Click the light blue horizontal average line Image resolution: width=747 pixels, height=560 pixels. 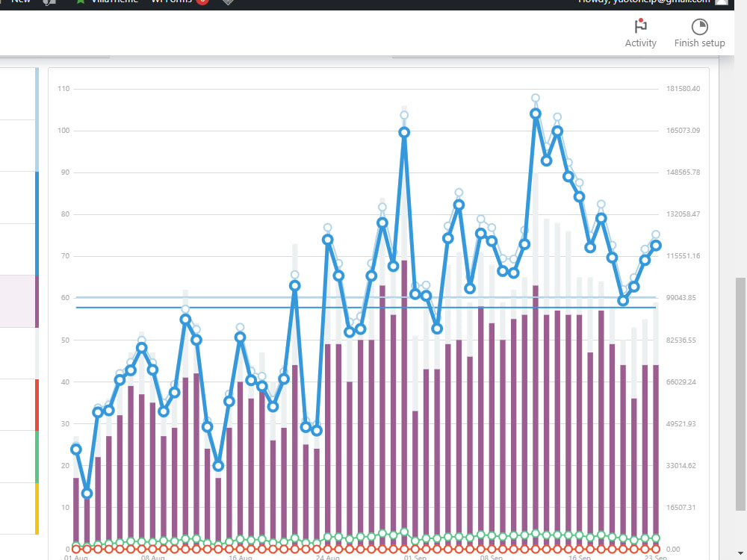point(366,298)
